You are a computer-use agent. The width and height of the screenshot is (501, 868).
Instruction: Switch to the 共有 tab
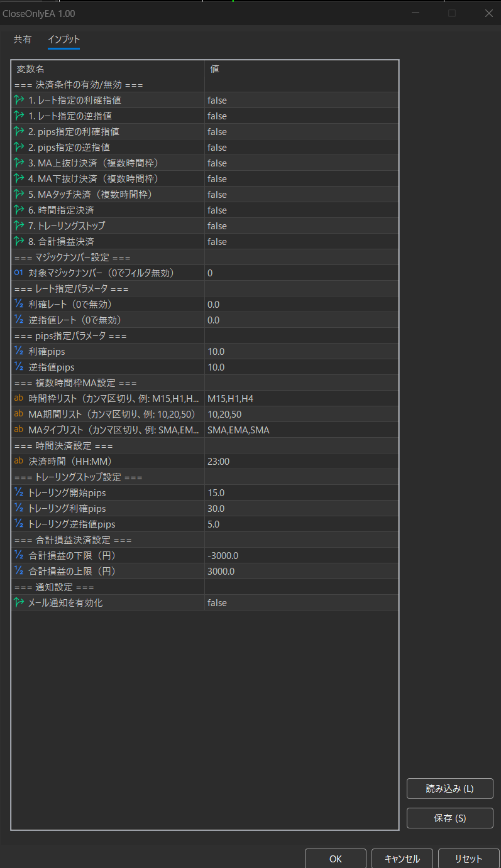pos(23,40)
